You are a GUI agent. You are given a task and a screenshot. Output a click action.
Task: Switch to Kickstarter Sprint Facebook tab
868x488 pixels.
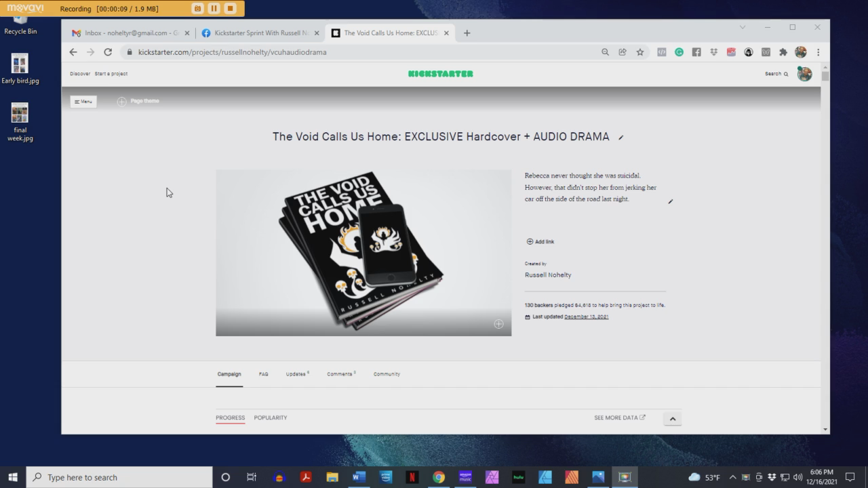pyautogui.click(x=260, y=33)
